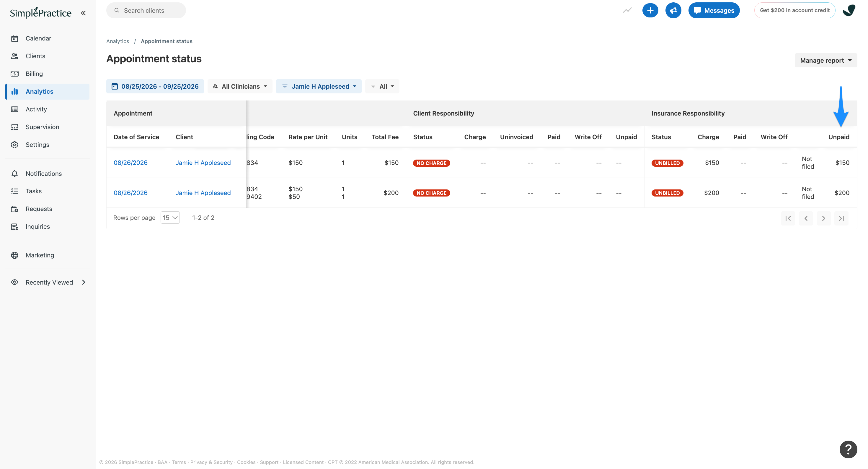Click the SimplePractice logo

click(40, 13)
